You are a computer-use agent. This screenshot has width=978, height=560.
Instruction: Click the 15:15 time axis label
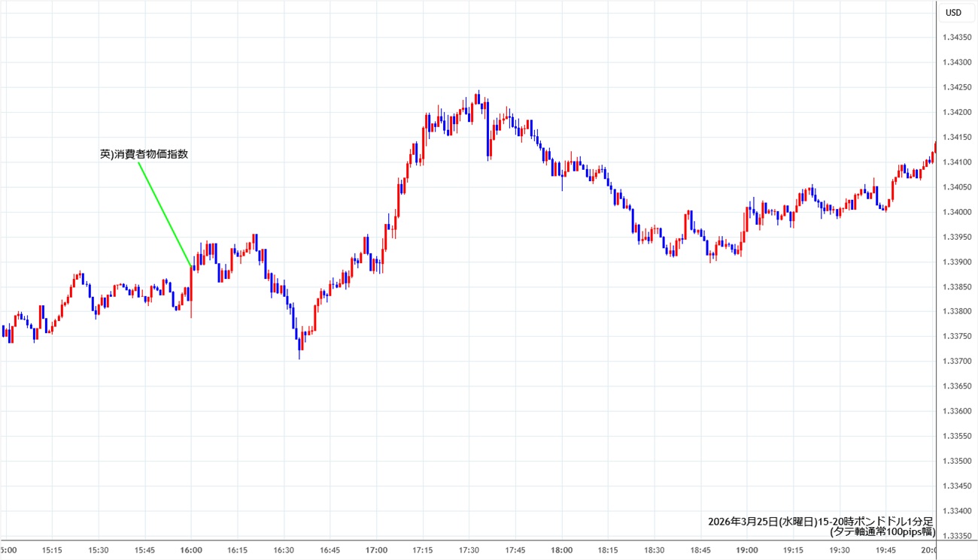(52, 550)
